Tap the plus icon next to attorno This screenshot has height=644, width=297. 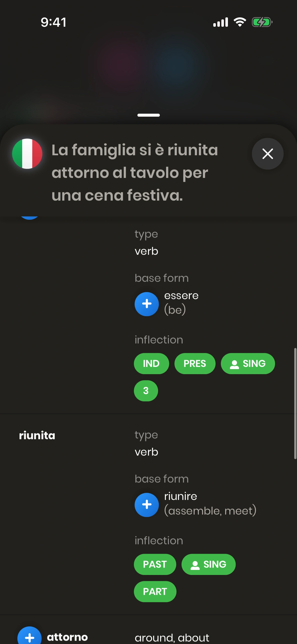(x=29, y=637)
